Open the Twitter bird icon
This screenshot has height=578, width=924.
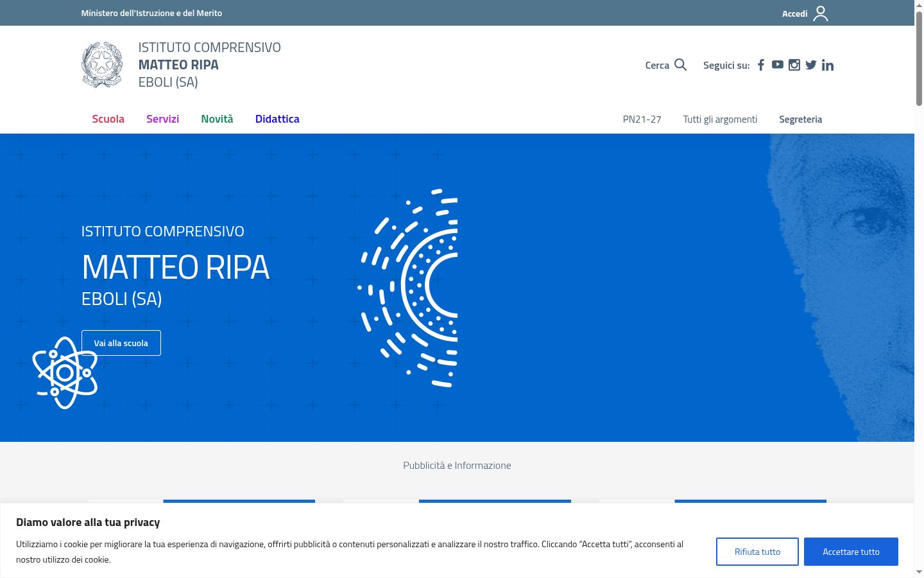[x=811, y=65]
